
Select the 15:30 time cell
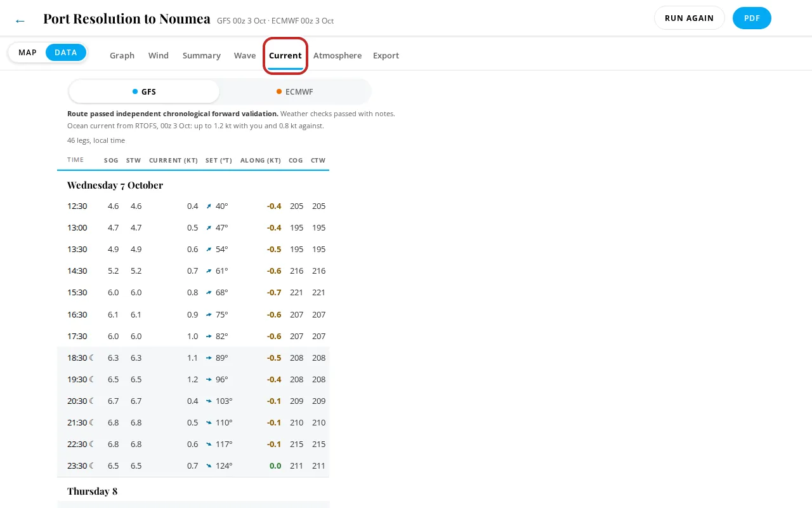pos(77,293)
